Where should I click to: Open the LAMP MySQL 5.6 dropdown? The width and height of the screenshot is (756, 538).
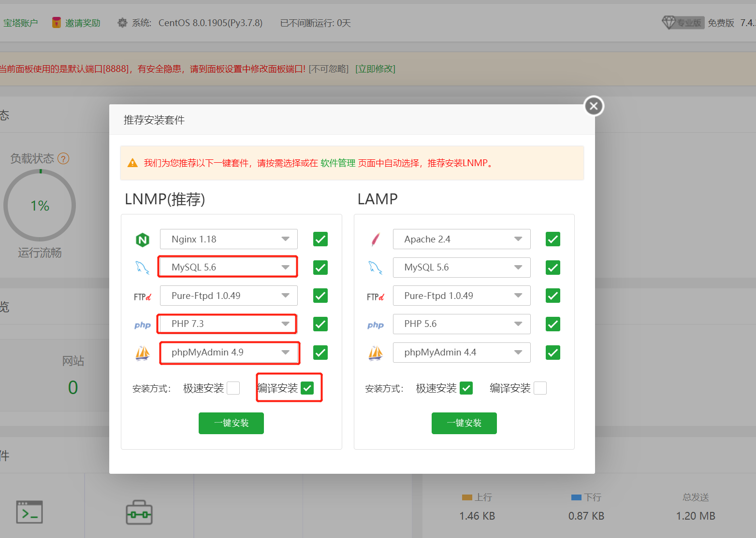pos(462,267)
